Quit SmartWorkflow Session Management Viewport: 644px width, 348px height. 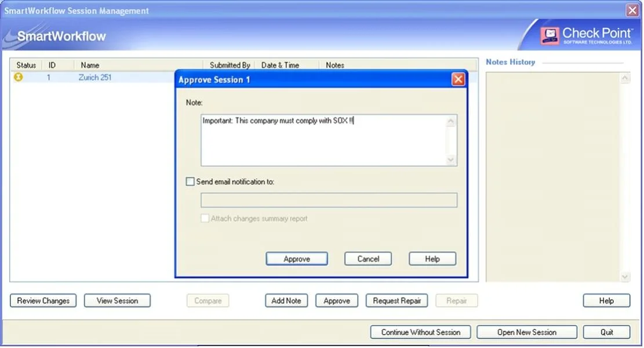click(607, 332)
